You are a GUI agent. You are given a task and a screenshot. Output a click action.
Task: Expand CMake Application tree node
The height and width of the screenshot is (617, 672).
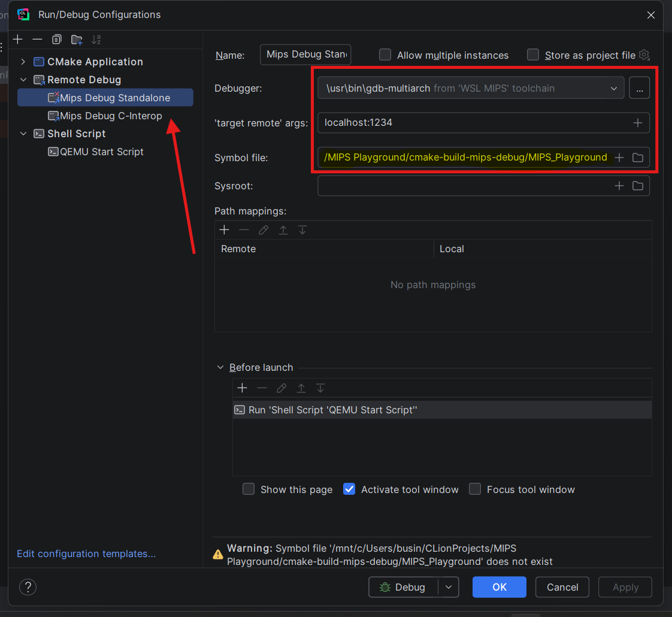(x=23, y=62)
